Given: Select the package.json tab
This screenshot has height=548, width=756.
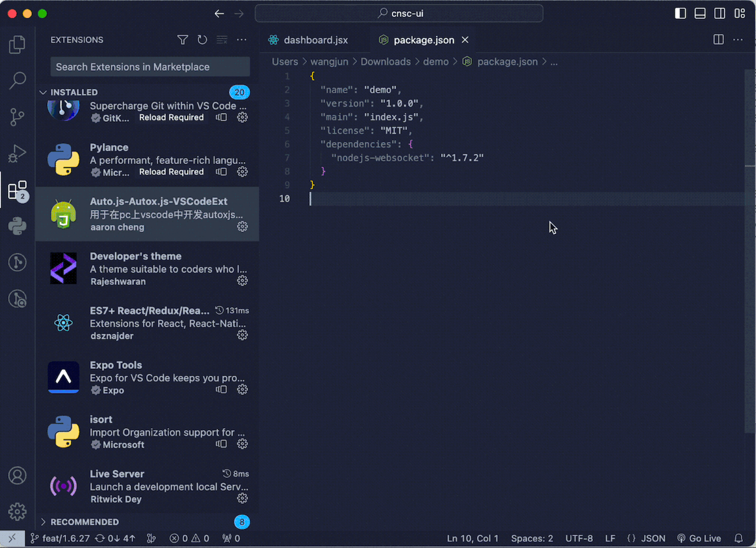Looking at the screenshot, I should point(423,40).
